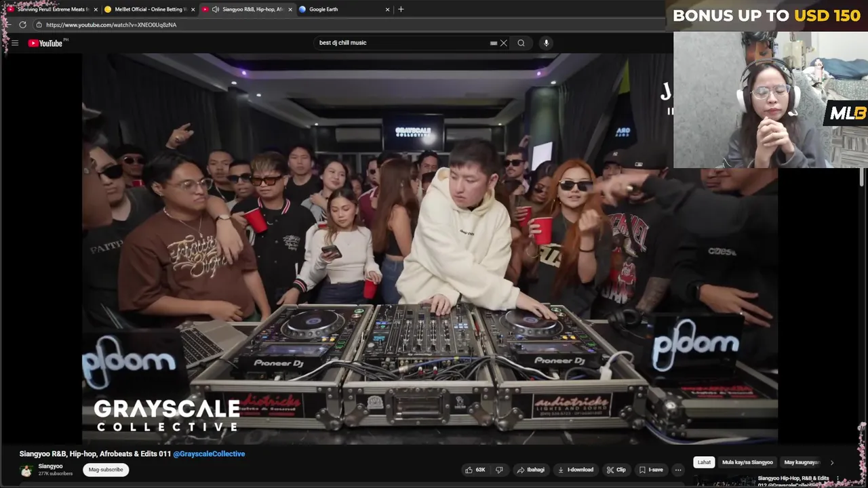Dislike the video with thumbs-down
This screenshot has height=488, width=868.
coord(500,470)
